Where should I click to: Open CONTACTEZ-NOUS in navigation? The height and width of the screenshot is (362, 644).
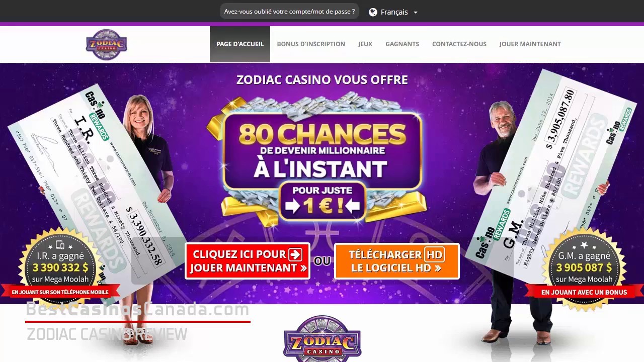[x=459, y=44]
